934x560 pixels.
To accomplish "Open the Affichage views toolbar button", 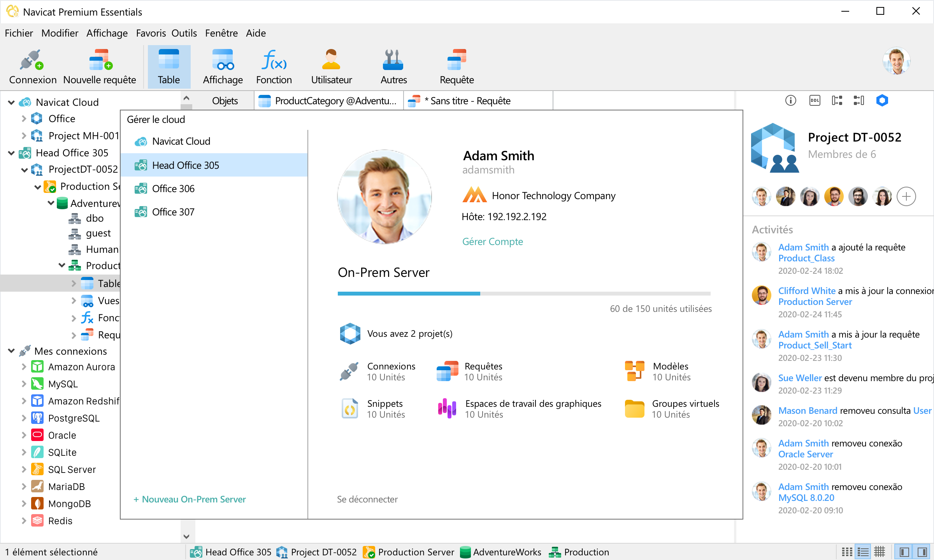I will point(223,67).
